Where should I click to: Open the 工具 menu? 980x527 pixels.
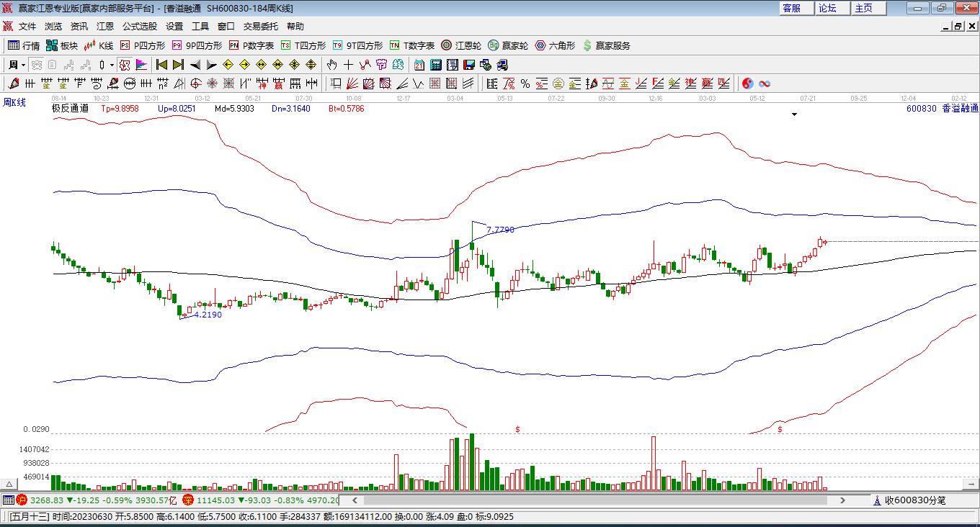point(200,27)
